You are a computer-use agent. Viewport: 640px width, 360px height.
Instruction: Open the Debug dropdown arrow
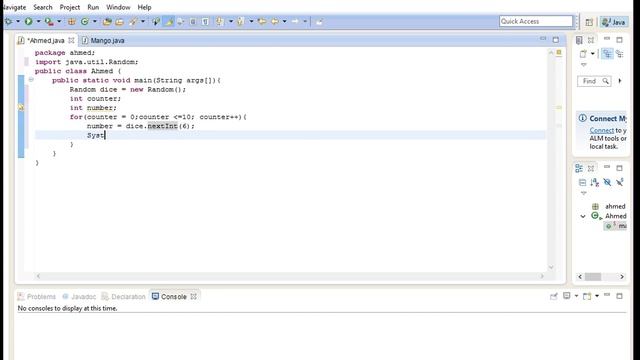pos(18,21)
